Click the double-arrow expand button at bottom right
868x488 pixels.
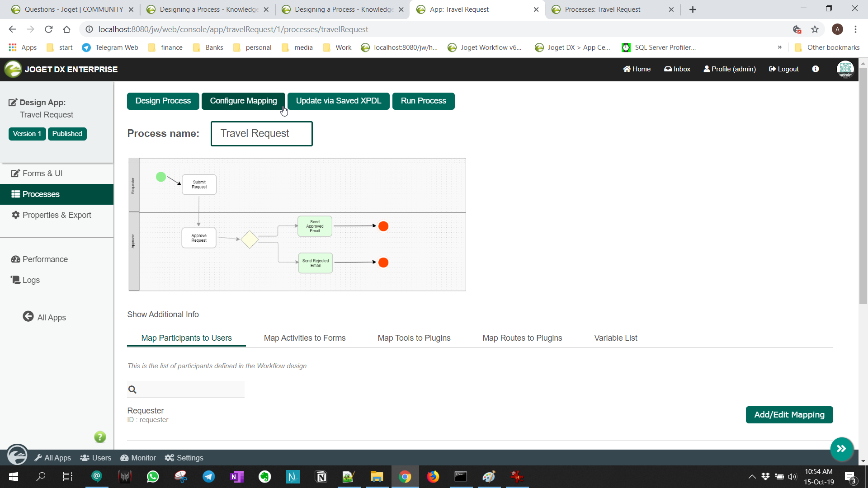point(841,449)
